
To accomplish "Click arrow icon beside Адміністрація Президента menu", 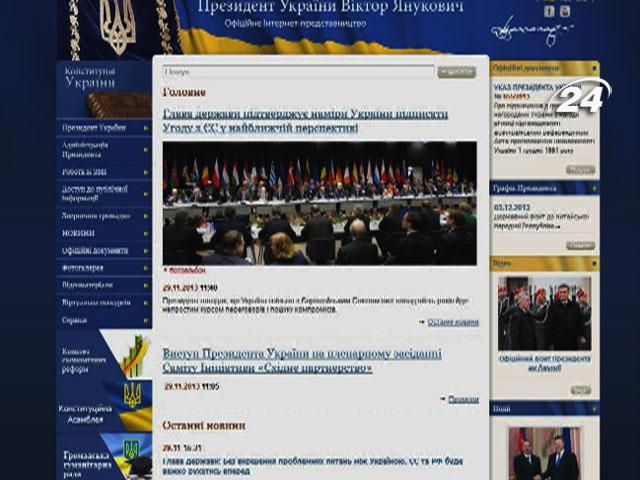I will pos(146,150).
